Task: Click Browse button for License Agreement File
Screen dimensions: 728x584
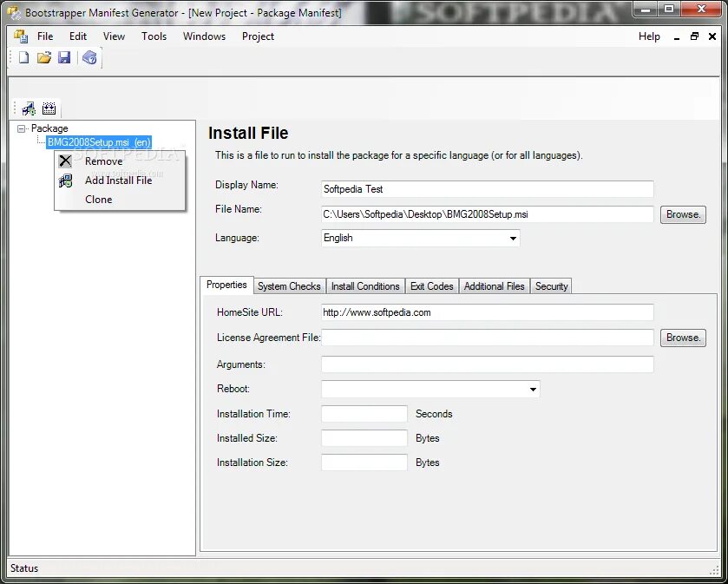Action: point(683,338)
